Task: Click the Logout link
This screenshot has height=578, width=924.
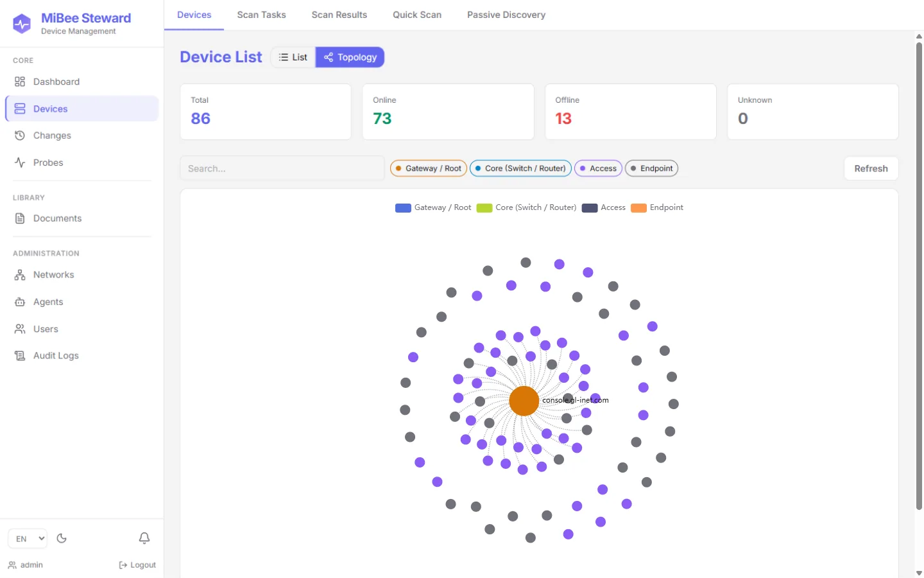Action: [137, 565]
